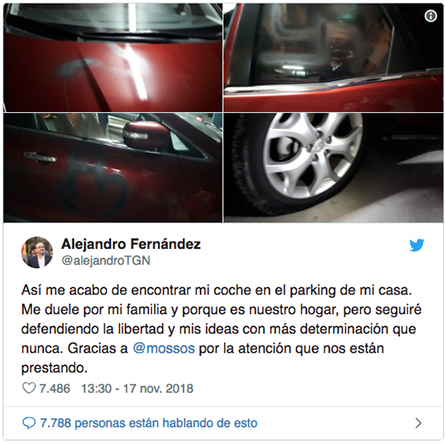Screen dimensions: 445x444
Task: Open the car door with mirror photo
Action: tap(113, 168)
